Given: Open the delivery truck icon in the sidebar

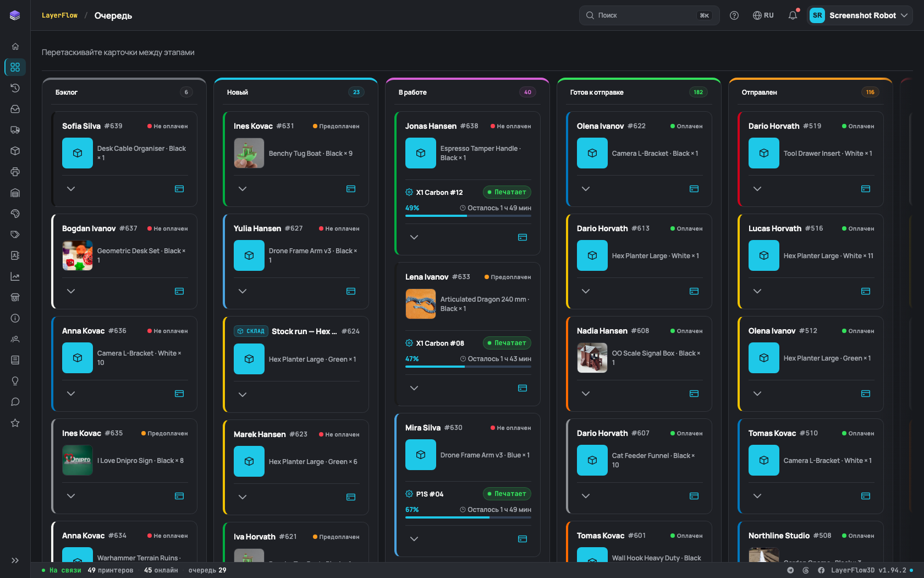Looking at the screenshot, I should [x=15, y=130].
